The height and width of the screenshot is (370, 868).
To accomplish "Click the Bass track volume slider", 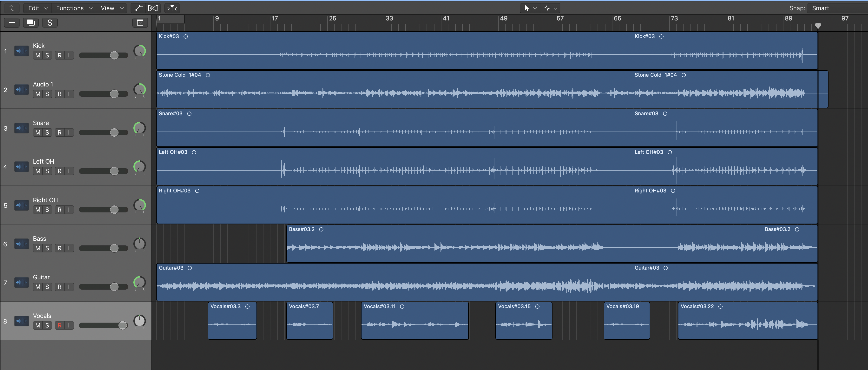I will (x=103, y=248).
